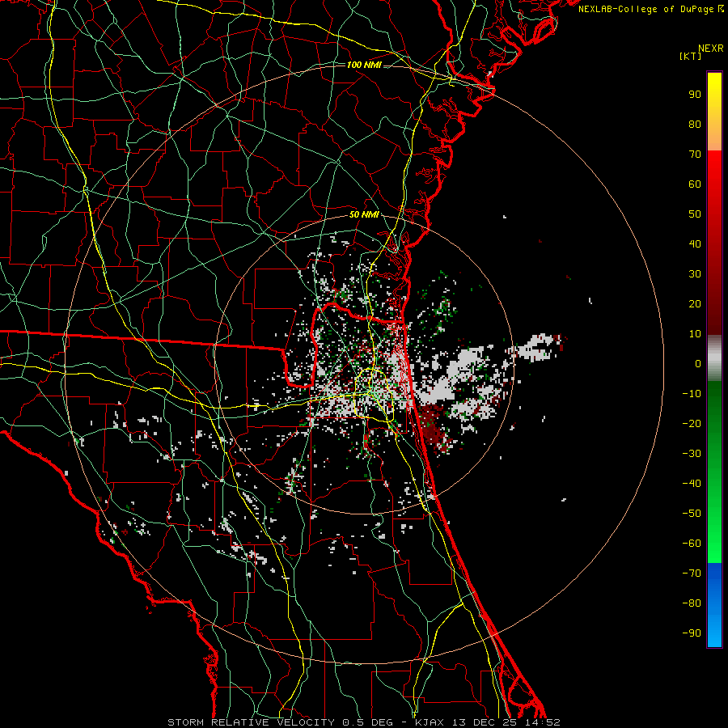This screenshot has width=728, height=728.
Task: Select the -20 value on the velocity scale
Action: click(x=692, y=424)
